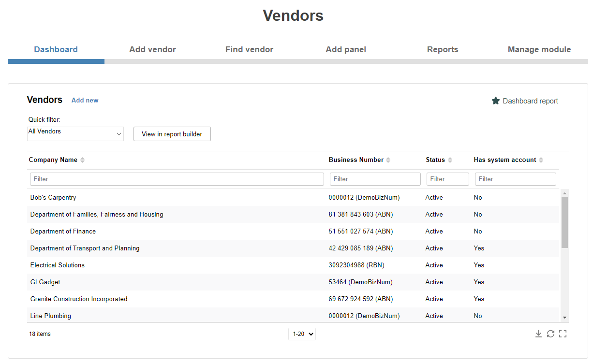Select the Bob's Carpentry row

[293, 197]
